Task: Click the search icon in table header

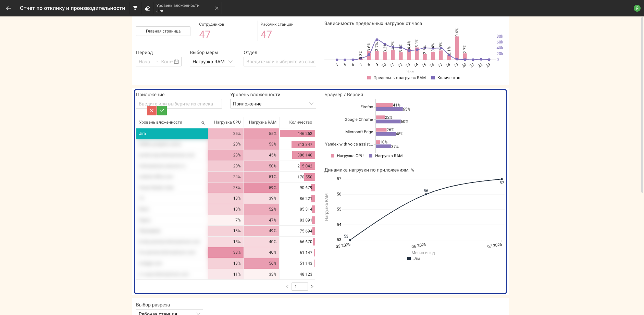Action: click(x=203, y=123)
